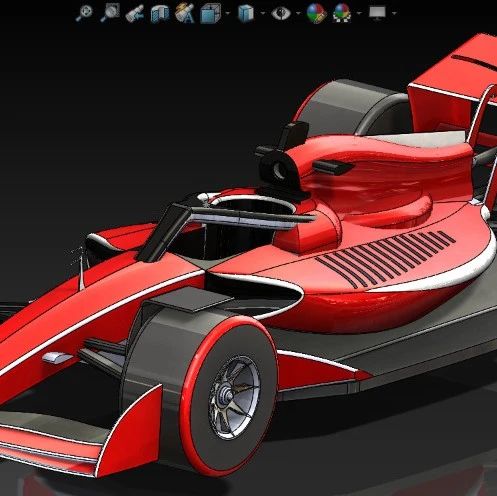The image size is (497, 496).
Task: Expand the View Orientation dropdown arrow
Action: pos(228,13)
